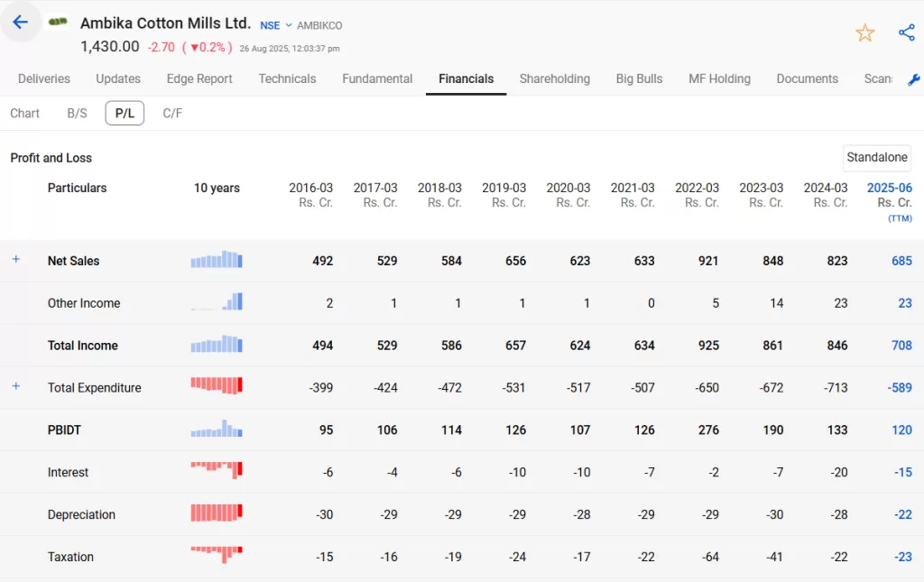924x582 pixels.
Task: Open the Documents tab
Action: (x=808, y=79)
